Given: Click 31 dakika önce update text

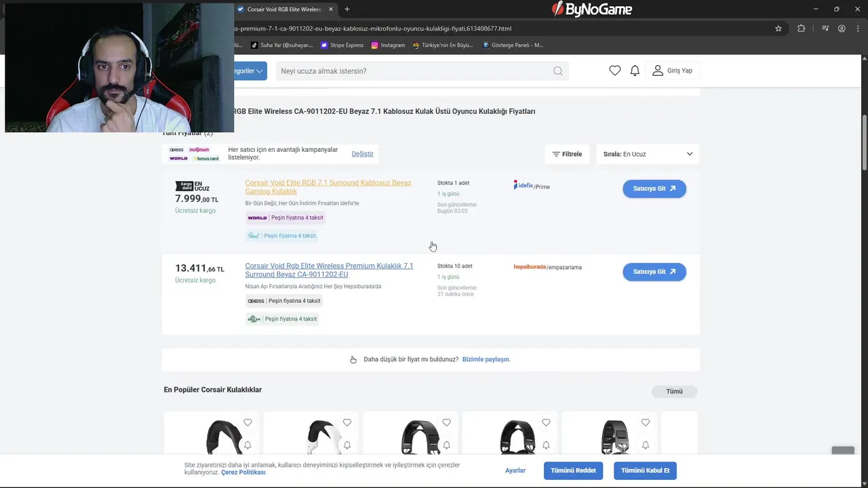Looking at the screenshot, I should coord(456,294).
